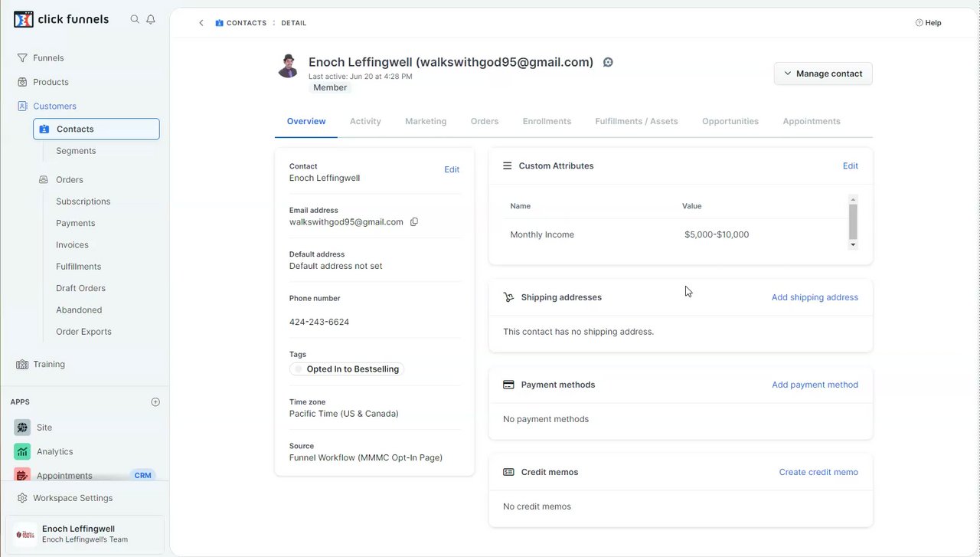Open the Site app icon
The image size is (980, 557).
coord(22,428)
